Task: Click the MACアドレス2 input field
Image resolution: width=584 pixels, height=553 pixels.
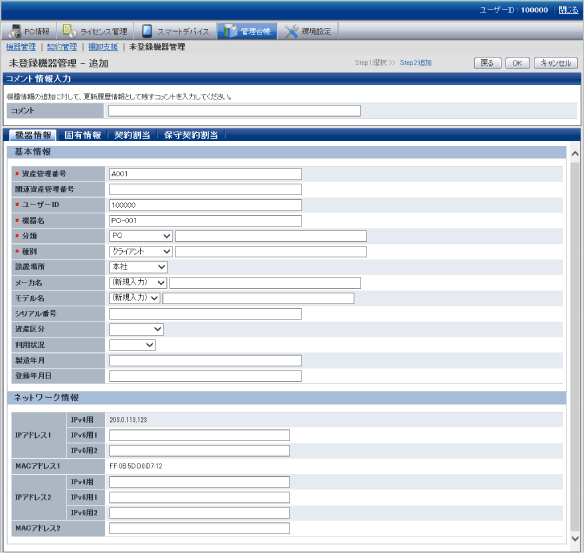Action: click(x=199, y=528)
